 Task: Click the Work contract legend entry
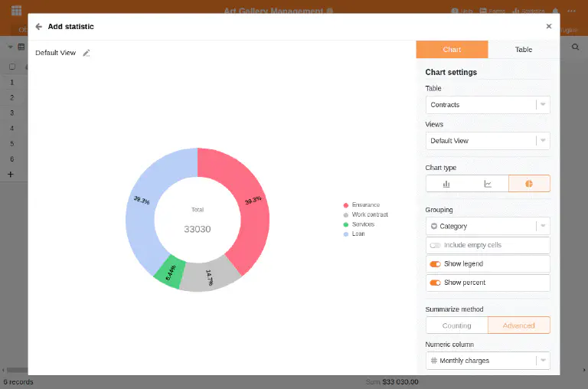point(366,214)
